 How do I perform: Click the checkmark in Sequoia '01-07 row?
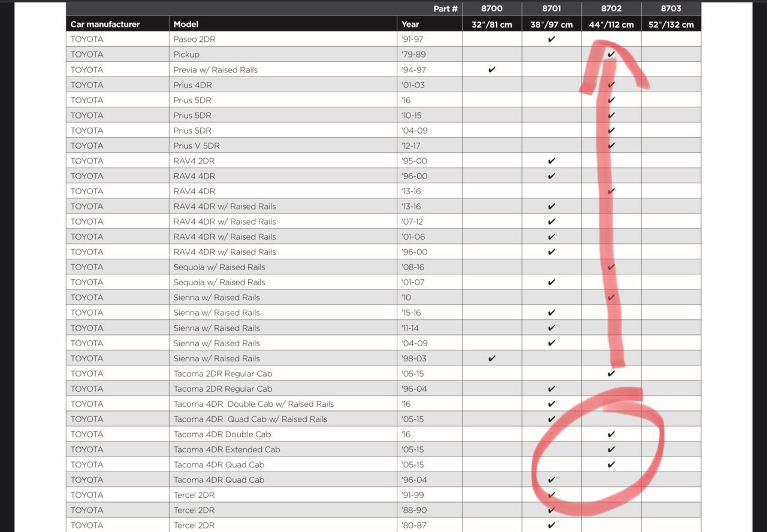(552, 282)
